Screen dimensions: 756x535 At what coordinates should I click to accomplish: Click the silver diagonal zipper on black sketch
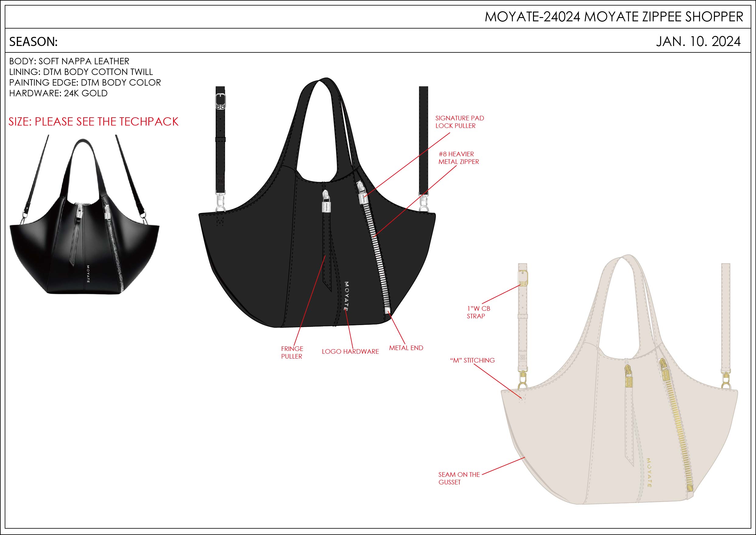pyautogui.click(x=379, y=255)
